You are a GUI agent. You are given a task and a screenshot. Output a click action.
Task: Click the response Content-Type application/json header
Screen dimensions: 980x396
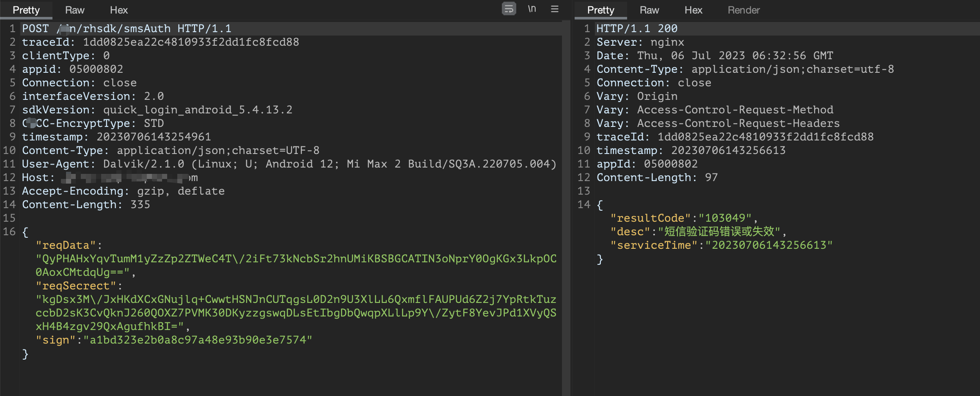(x=745, y=69)
